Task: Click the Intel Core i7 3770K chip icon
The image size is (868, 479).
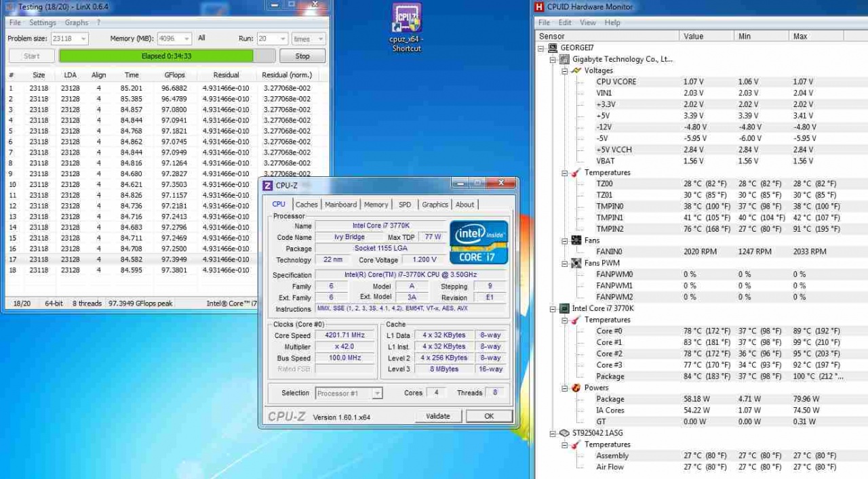Action: click(x=566, y=308)
